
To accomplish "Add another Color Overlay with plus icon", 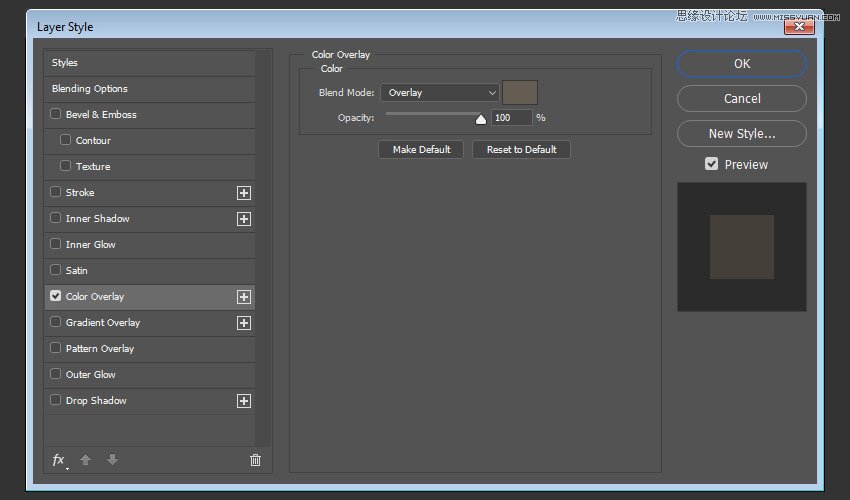I will coord(243,297).
